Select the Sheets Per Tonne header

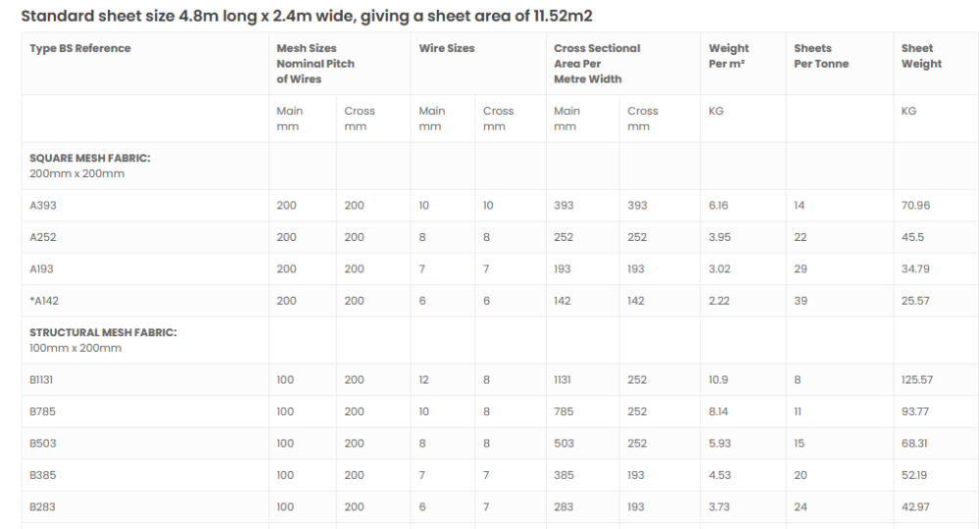(x=821, y=56)
